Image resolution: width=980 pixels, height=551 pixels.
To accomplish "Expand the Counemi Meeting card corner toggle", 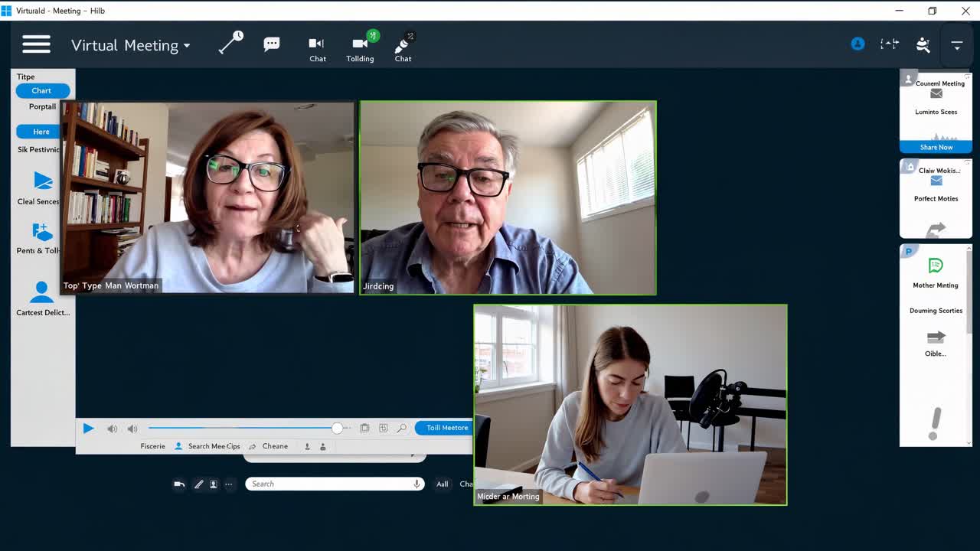I will pos(967,77).
